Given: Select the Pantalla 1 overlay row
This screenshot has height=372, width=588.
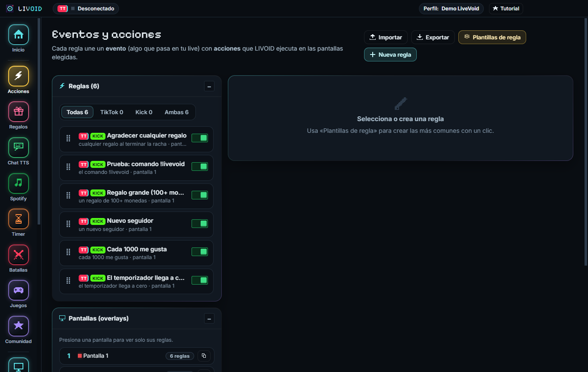Looking at the screenshot, I should pyautogui.click(x=137, y=356).
